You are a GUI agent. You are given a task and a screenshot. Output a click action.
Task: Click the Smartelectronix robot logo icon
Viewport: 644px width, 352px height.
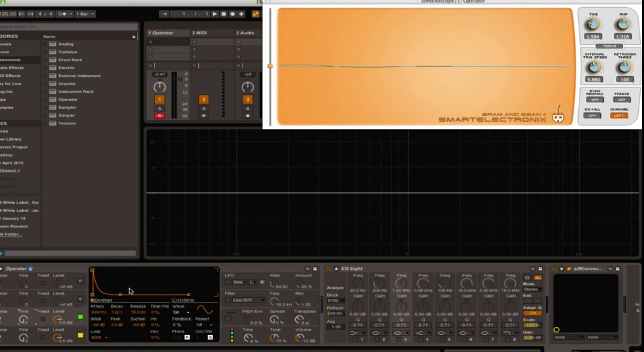click(x=558, y=116)
